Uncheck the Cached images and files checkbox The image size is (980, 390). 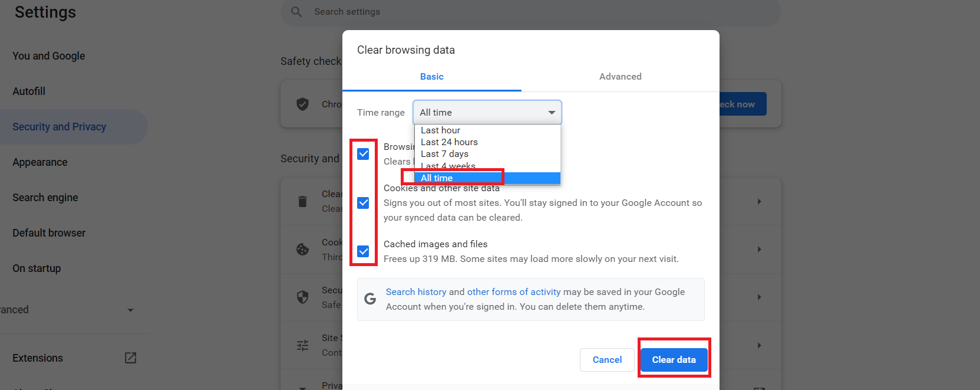363,251
